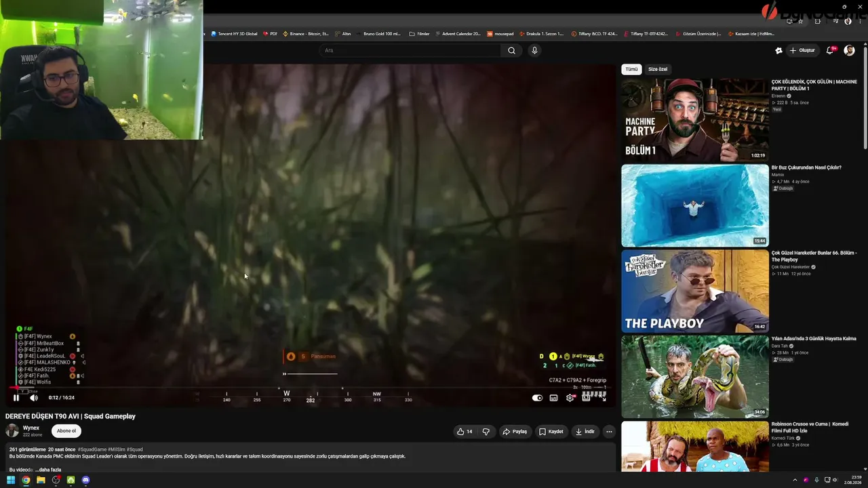Open File Explorer from the taskbar
Image resolution: width=868 pixels, height=488 pixels.
41,480
